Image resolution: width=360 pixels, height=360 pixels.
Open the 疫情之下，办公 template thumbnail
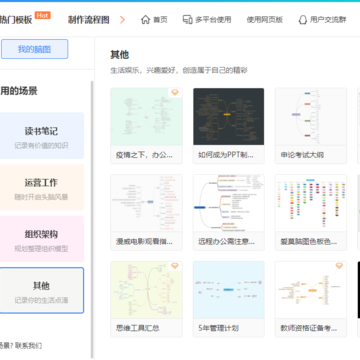coord(146,116)
